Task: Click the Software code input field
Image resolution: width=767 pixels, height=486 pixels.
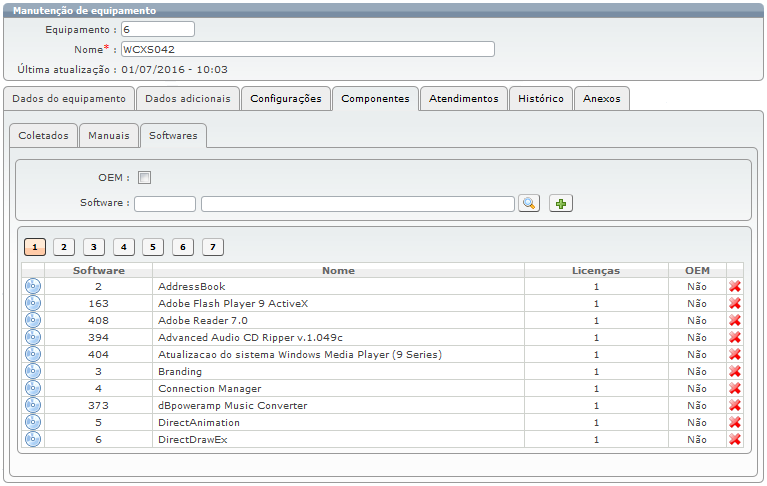Action: [165, 204]
